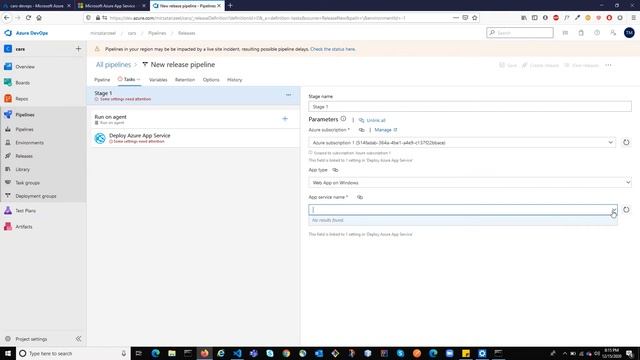Switch to the Options tab
This screenshot has height=360, width=640.
tap(211, 80)
